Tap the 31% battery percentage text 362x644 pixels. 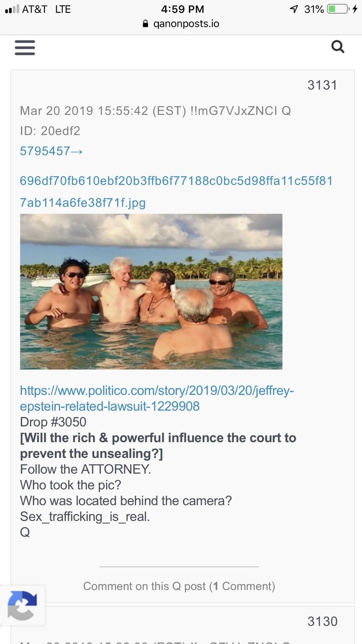click(x=314, y=9)
